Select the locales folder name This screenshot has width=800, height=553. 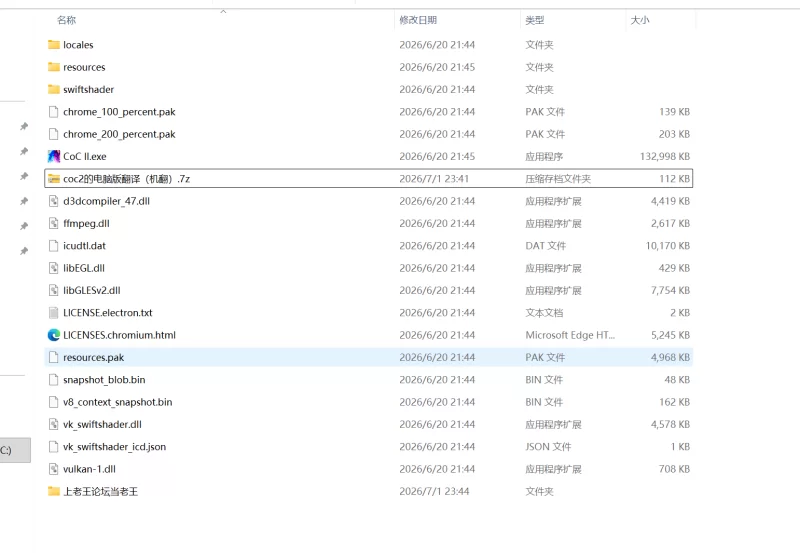click(78, 45)
